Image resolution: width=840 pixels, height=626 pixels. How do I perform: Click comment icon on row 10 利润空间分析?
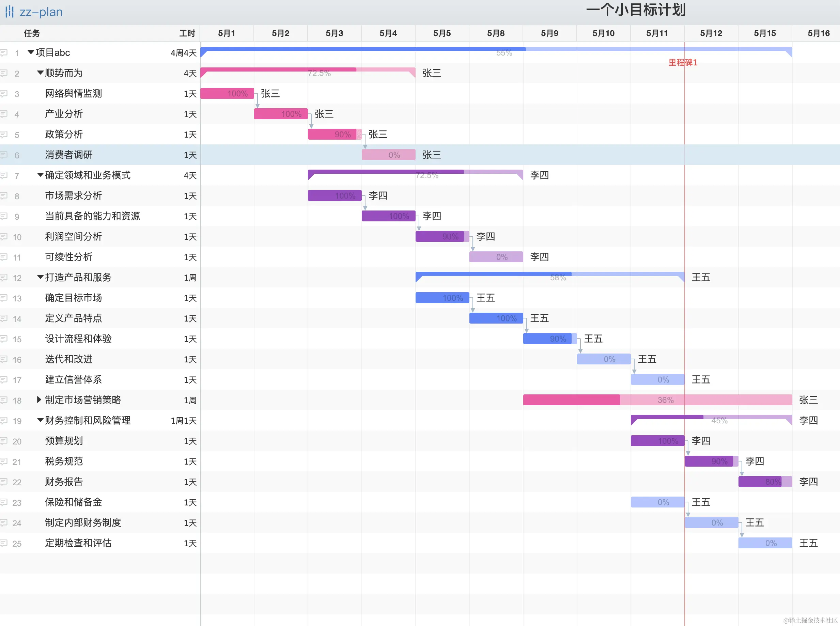4,237
